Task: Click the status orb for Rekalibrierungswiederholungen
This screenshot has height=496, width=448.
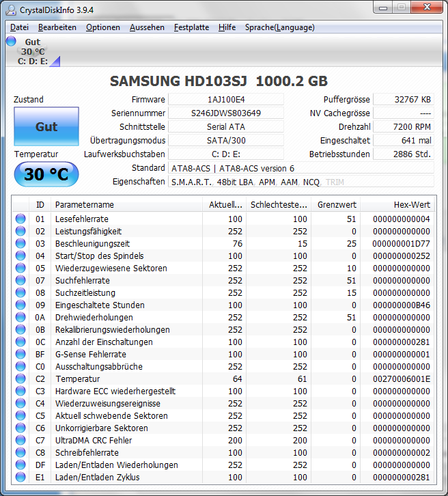Action: tap(20, 329)
